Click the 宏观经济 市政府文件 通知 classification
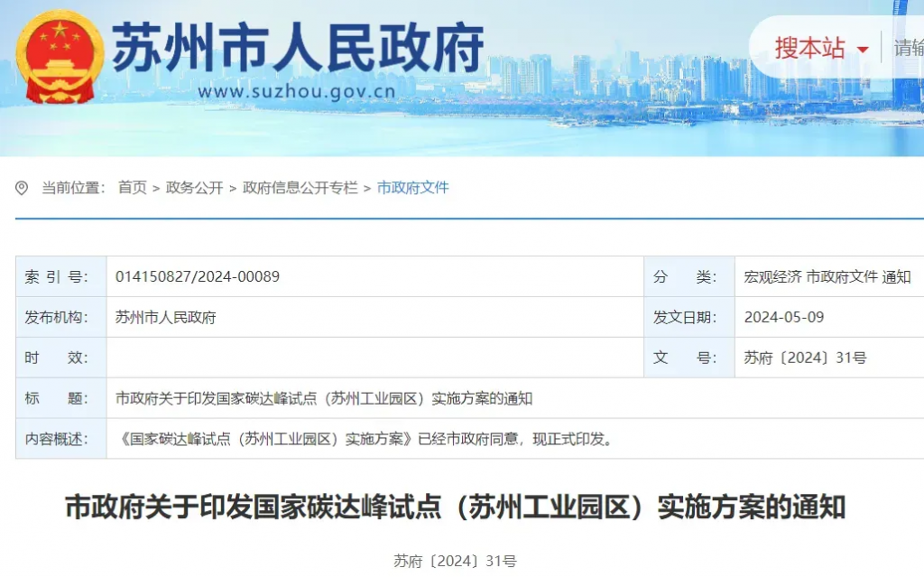Screen dimensions: 924x577 pyautogui.click(x=827, y=276)
